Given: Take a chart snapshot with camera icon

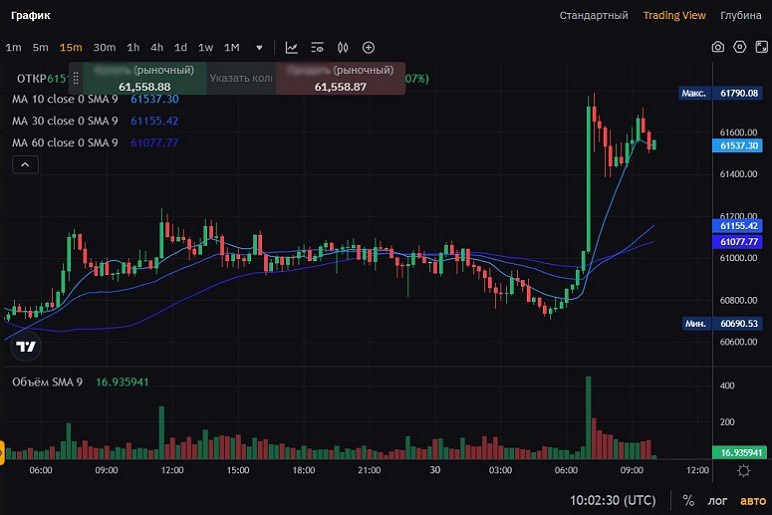Looking at the screenshot, I should click(x=717, y=47).
